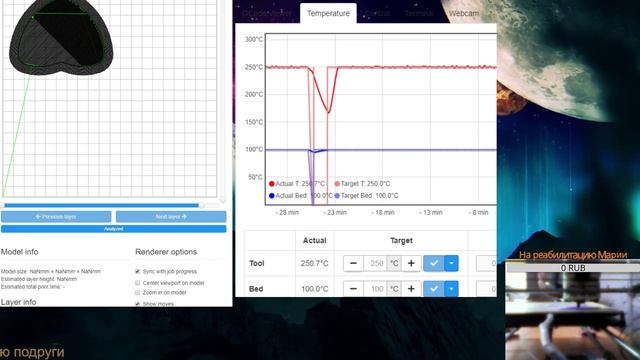The height and width of the screenshot is (360, 640).
Task: Toggle Actual Bed series in graph legend
Action: (300, 196)
